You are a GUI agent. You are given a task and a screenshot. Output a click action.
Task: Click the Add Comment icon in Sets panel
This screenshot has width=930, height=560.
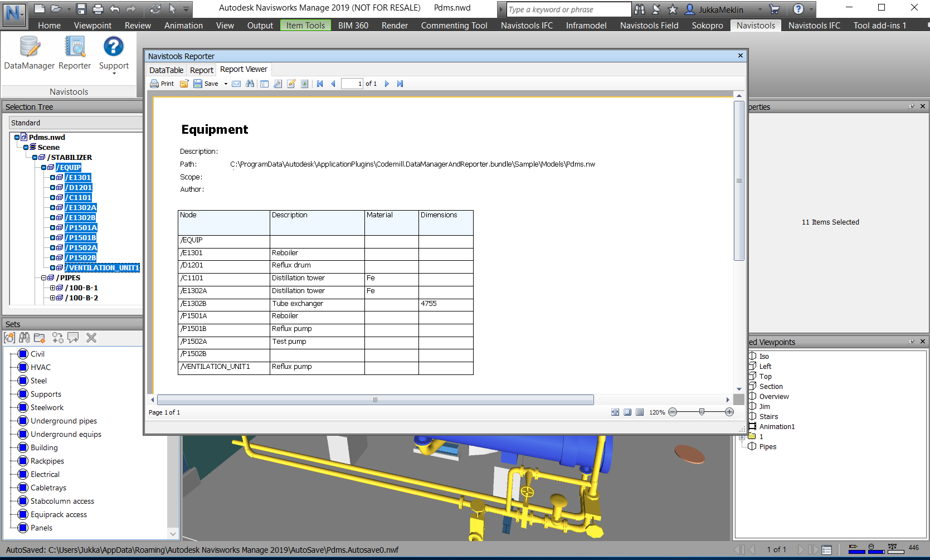point(73,338)
